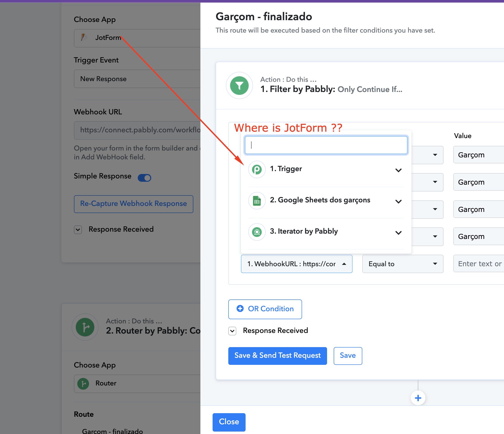Screen dimensions: 504x434
Task: Click the Router icon in the Choose App field
Action: pos(83,383)
